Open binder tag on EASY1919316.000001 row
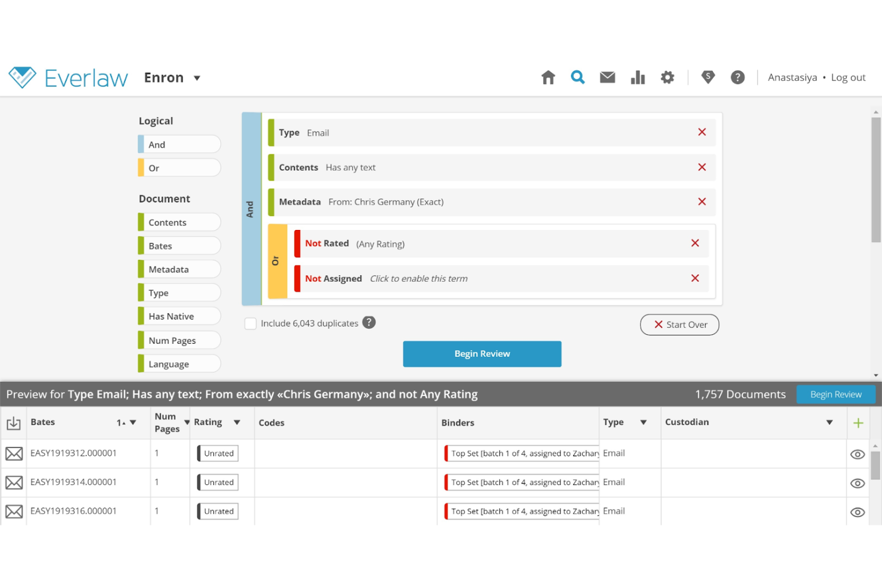This screenshot has height=588, width=882. 522,511
